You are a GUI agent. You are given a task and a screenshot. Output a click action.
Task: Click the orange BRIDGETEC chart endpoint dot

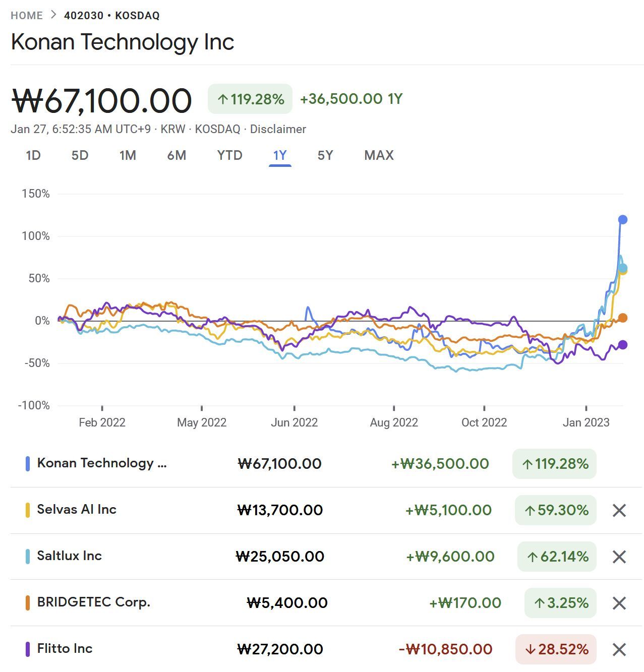point(622,318)
